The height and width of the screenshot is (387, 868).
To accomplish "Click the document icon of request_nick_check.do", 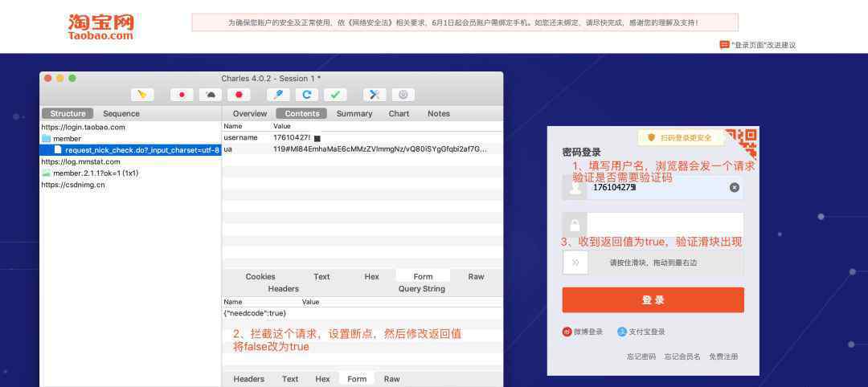I will point(58,150).
